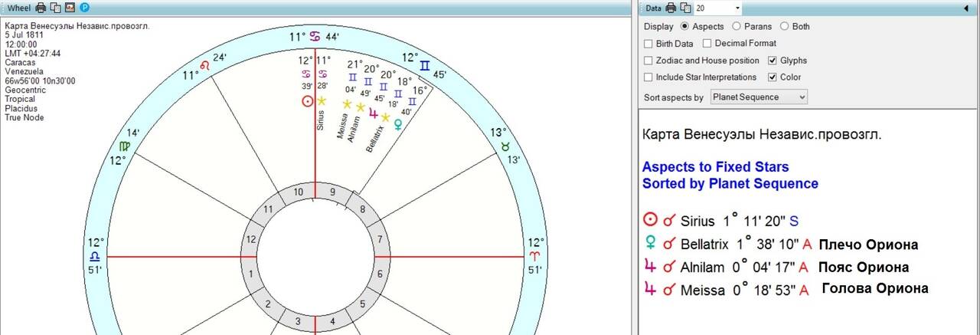Viewport: 980px width, 335px height.
Task: Click the Пояс Ориона annotation
Action: [x=864, y=268]
